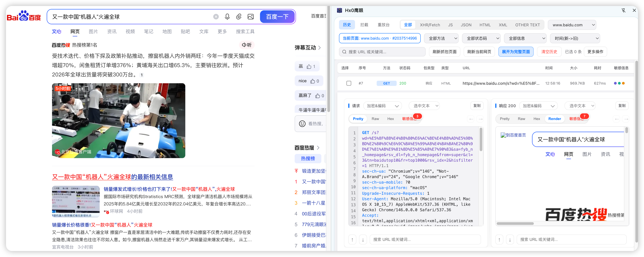Like the 赢麻了 danmaku comment

point(317,96)
